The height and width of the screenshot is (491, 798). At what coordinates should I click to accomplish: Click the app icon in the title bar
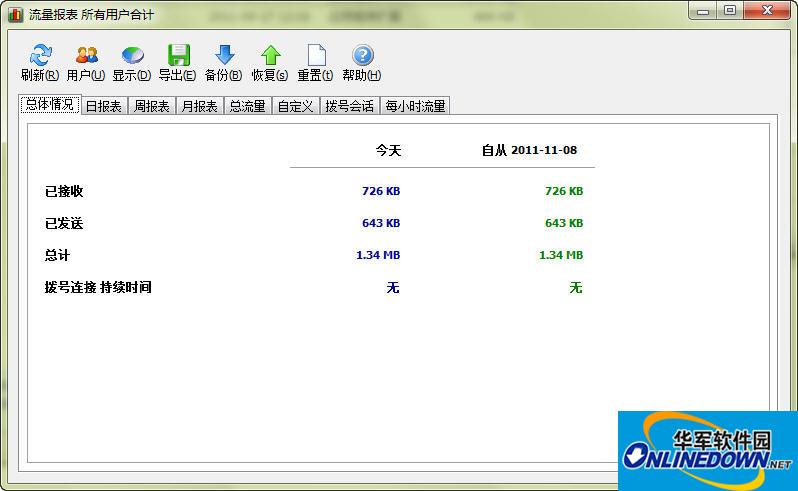(15, 15)
